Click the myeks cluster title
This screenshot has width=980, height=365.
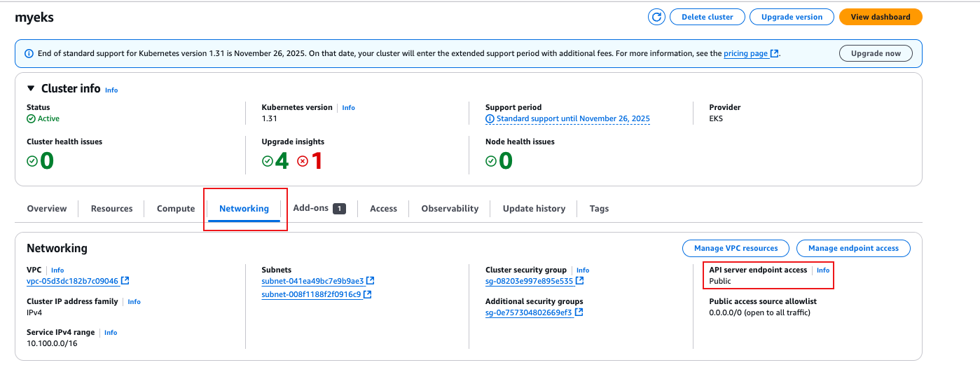[34, 18]
